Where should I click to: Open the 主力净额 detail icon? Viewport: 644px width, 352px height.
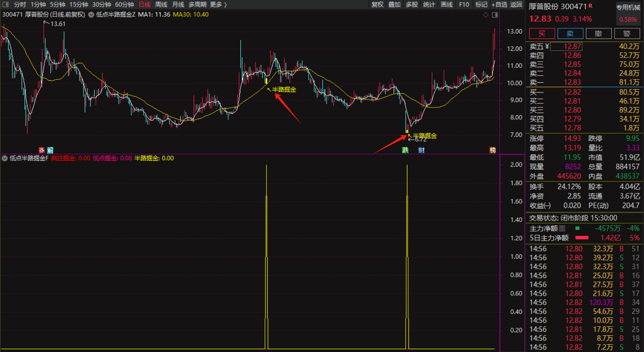[x=562, y=228]
